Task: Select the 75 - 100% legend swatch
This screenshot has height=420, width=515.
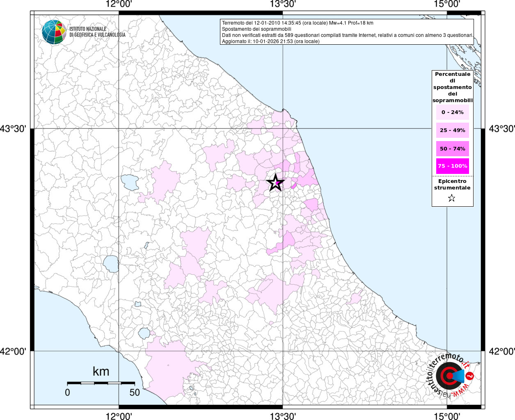Action: pos(453,166)
